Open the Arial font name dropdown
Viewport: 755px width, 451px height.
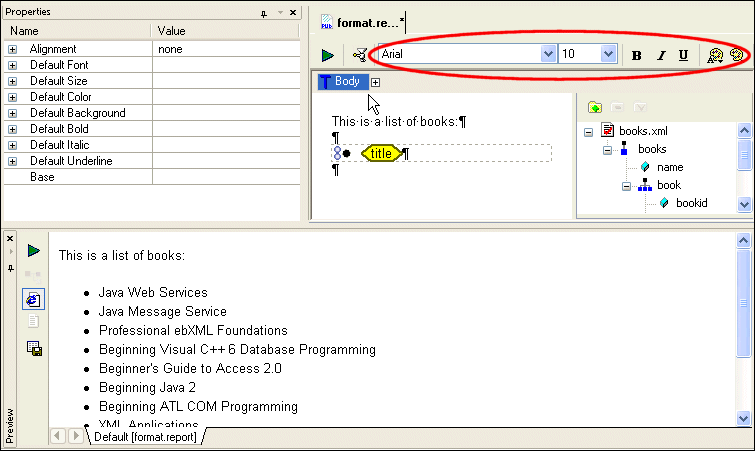pos(548,54)
